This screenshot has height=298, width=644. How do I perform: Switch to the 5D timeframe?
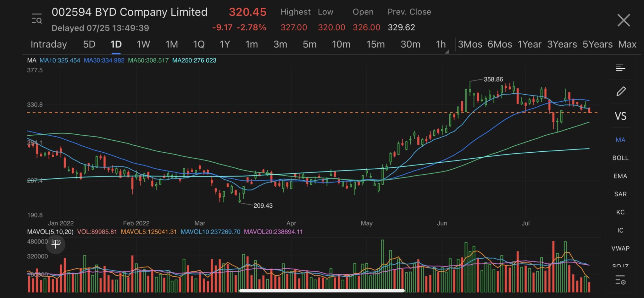pos(89,44)
